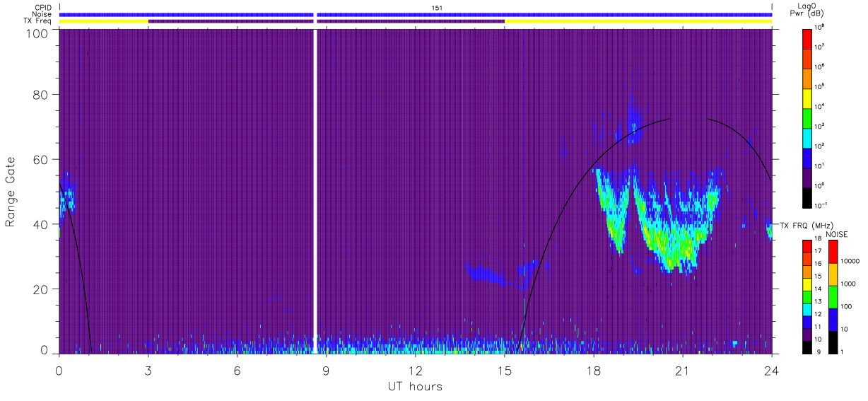Click the cyan segment of the TX FRQ colorbar

[x=807, y=310]
